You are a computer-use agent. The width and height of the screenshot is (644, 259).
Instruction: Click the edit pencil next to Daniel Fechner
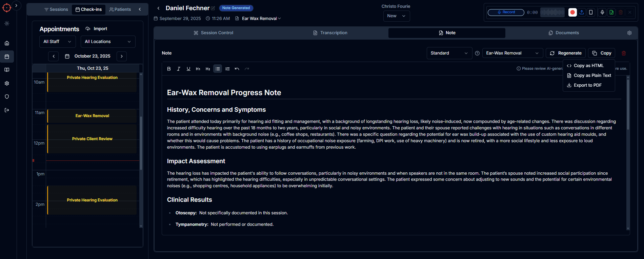coord(213,8)
